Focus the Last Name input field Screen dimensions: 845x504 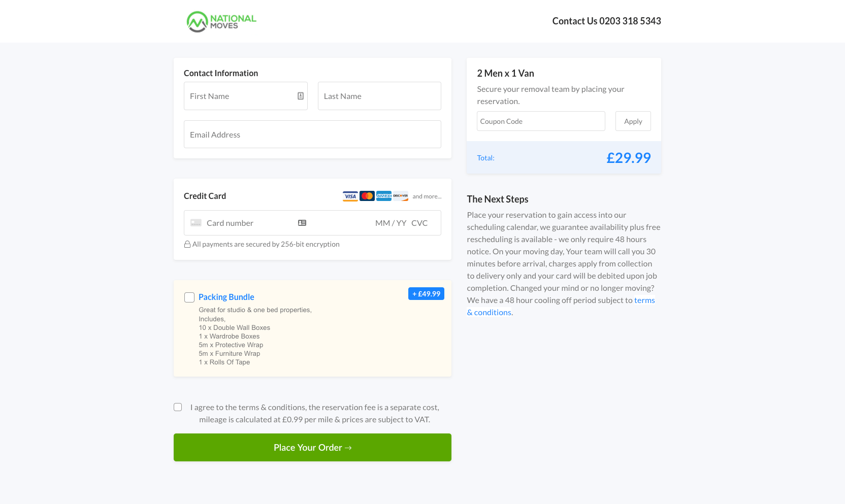(379, 96)
